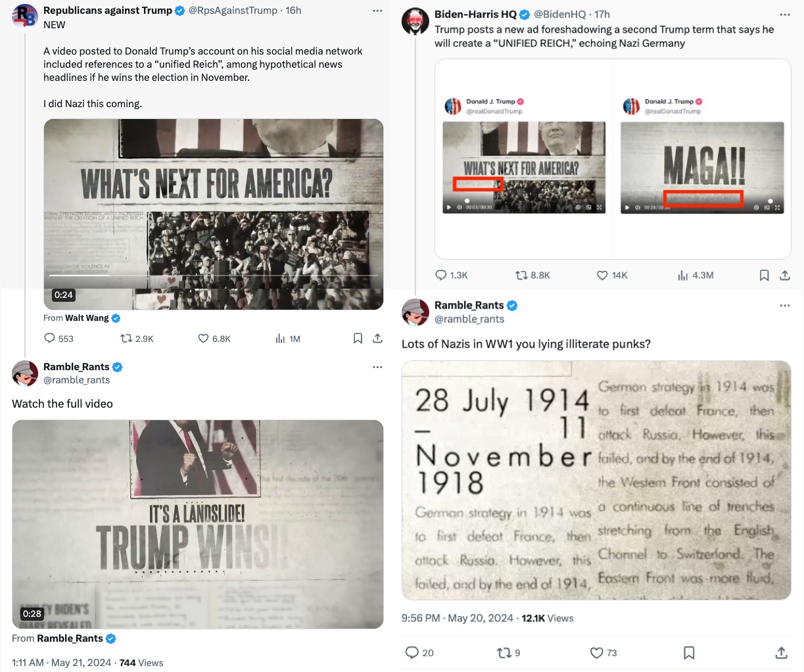Bookmark the Biden-Harris HQ tweet
Image resolution: width=804 pixels, height=672 pixels.
point(764,276)
